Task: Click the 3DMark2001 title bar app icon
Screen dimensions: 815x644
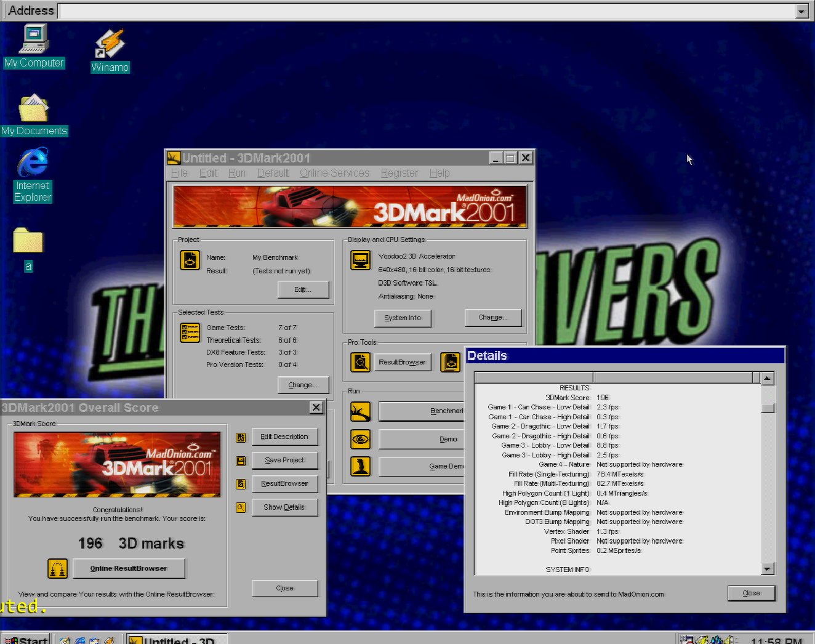Action: click(174, 158)
